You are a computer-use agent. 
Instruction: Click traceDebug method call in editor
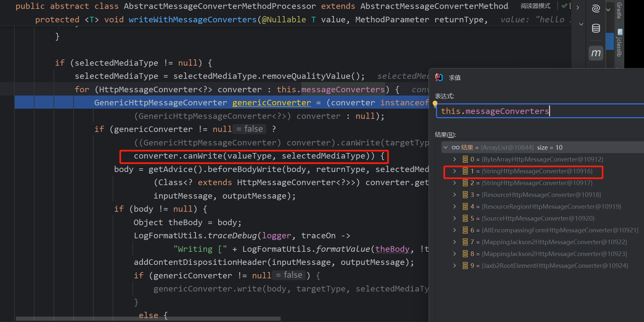click(232, 236)
